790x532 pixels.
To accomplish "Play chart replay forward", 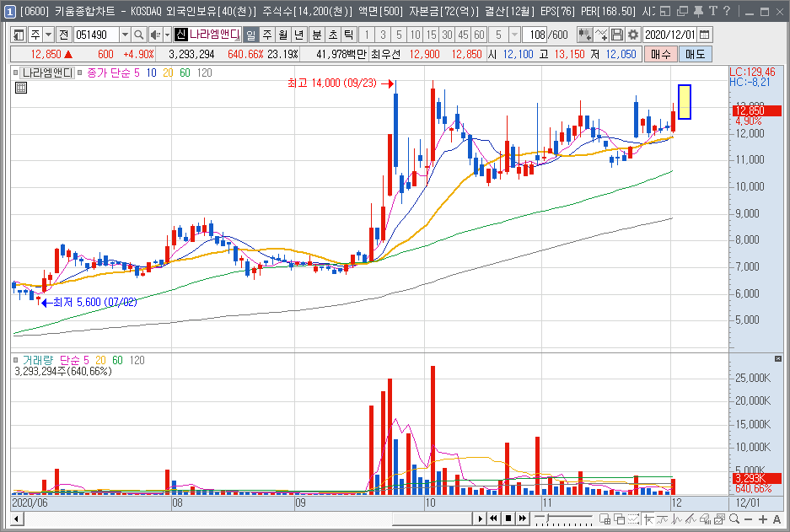I will (480, 519).
